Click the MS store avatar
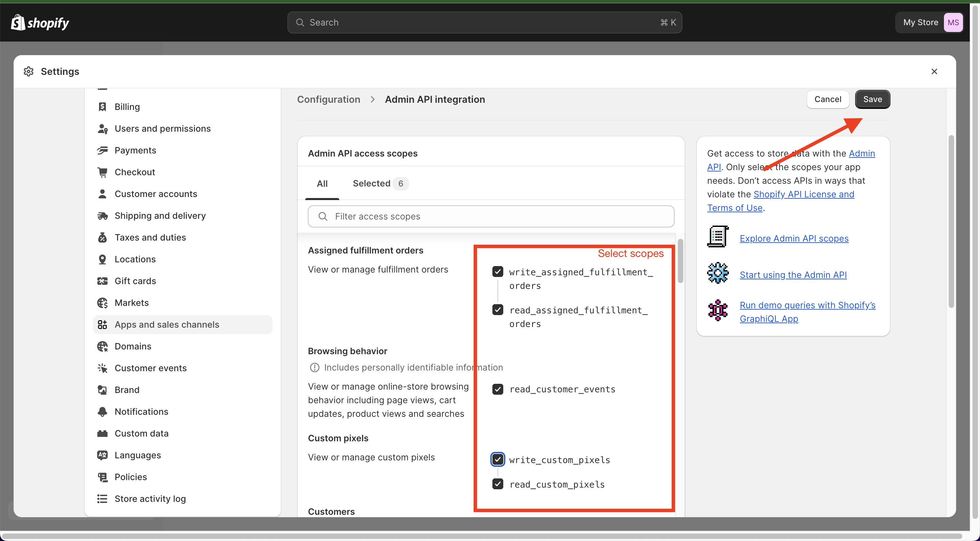 click(953, 22)
